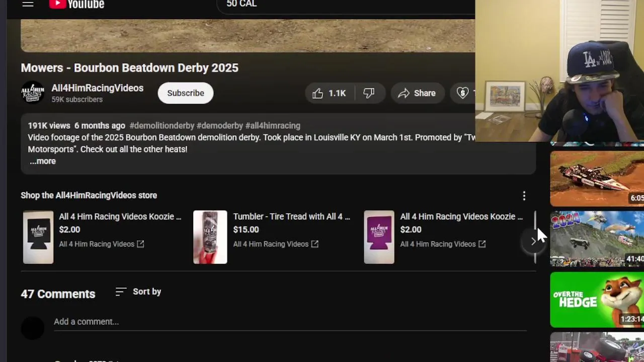Open the Tumbler Tire Tread product thumbnail
The width and height of the screenshot is (644, 362).
tap(210, 237)
